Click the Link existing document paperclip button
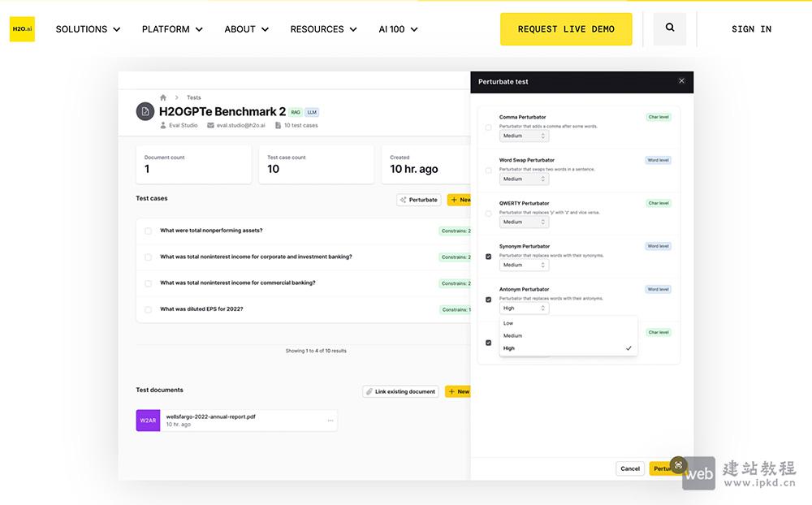The image size is (812, 505). pos(400,391)
